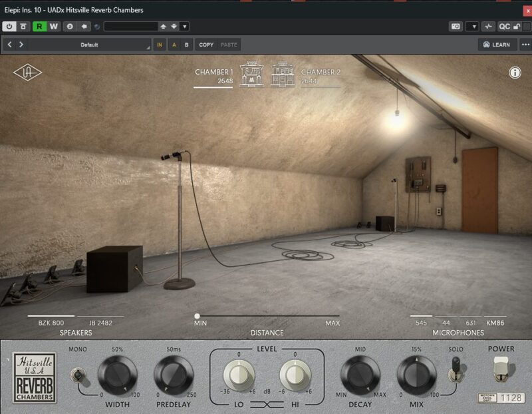The width and height of the screenshot is (532, 414).
Task: Click the Chamber 1 building icon
Action: click(x=252, y=74)
